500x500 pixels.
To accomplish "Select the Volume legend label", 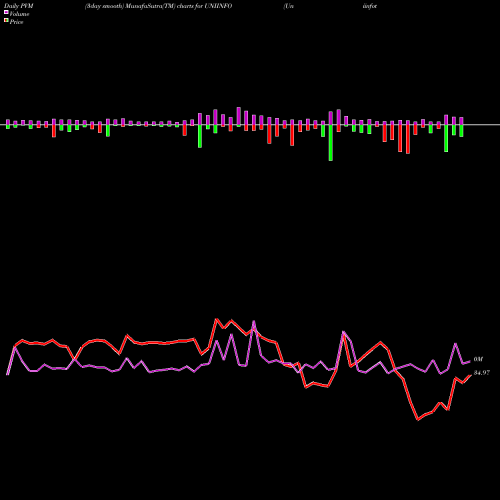I will click(19, 14).
